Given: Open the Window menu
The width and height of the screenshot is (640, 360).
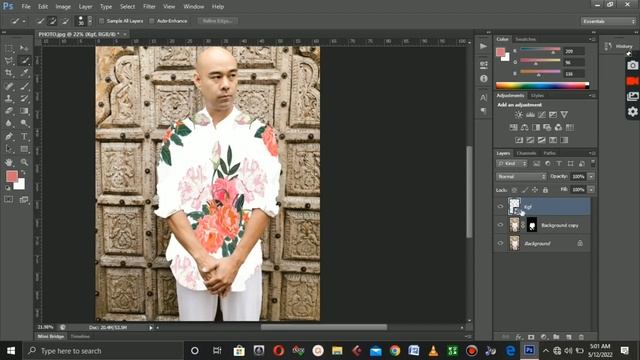Looking at the screenshot, I should pyautogui.click(x=193, y=7).
